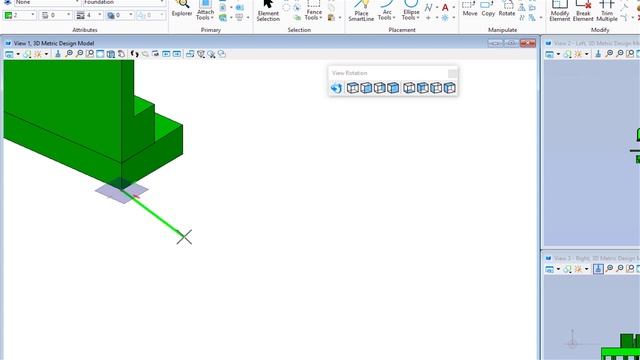Click View Next in View 1 toolbar
This screenshot has width=640, height=360.
point(177,54)
